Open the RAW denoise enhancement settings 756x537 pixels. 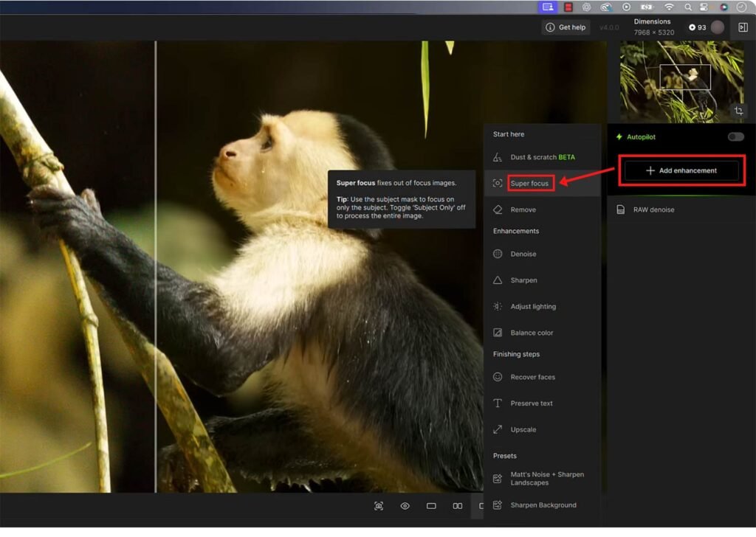(x=653, y=209)
